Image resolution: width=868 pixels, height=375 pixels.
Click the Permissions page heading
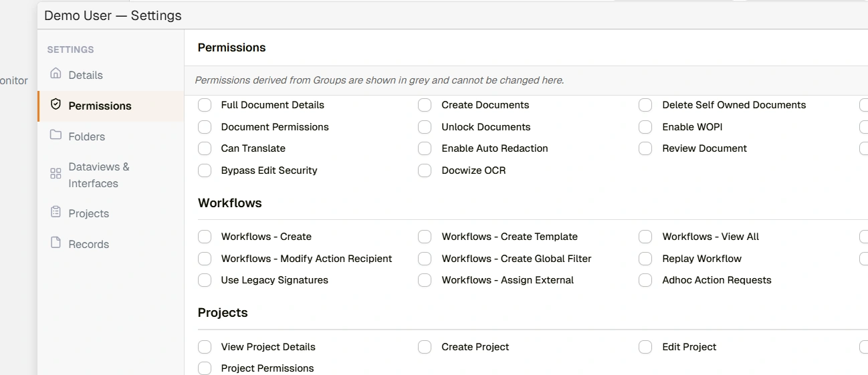pos(231,47)
